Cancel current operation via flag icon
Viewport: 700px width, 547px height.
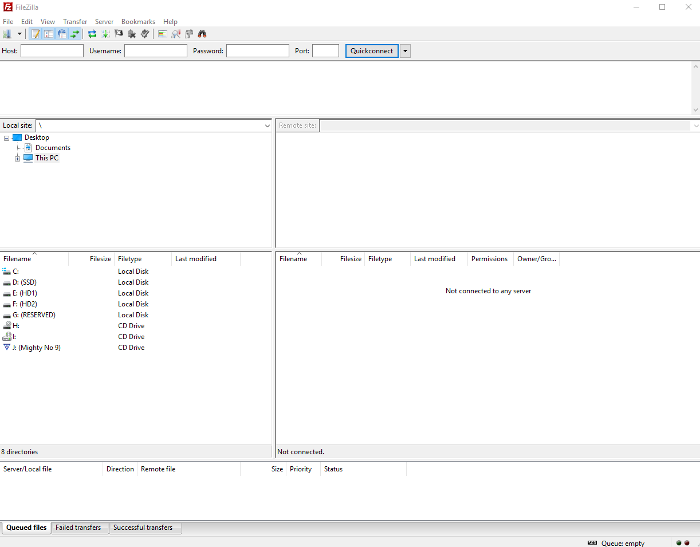pyautogui.click(x=119, y=34)
